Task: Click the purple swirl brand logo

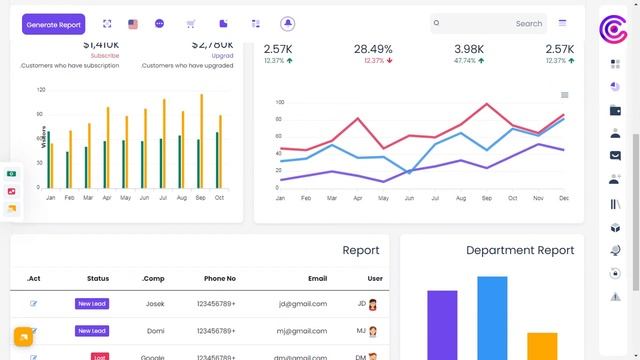Action: [x=613, y=29]
